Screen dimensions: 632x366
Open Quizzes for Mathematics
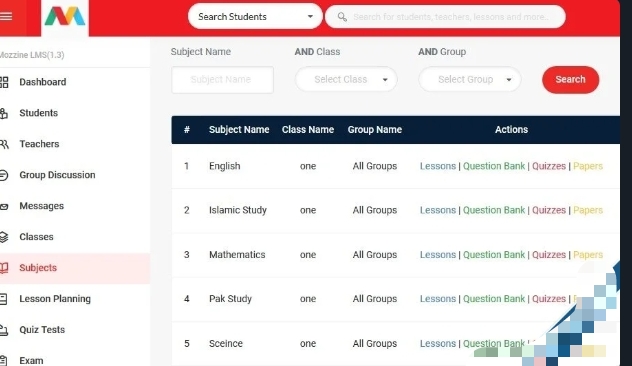point(549,255)
